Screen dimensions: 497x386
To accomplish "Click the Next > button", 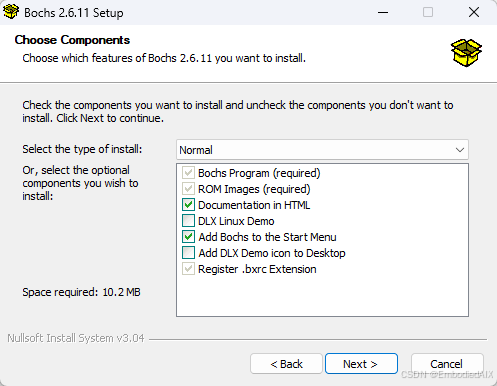I will [361, 364].
